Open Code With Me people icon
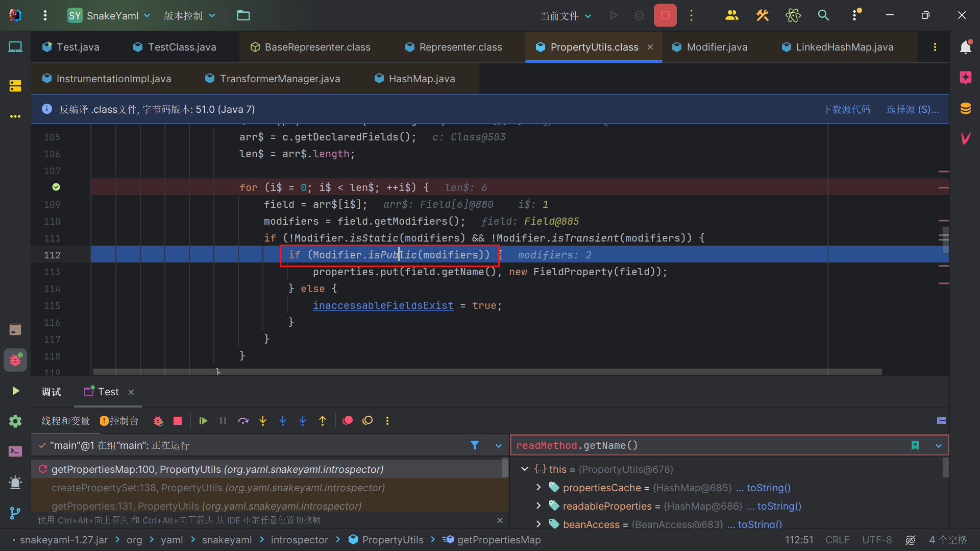The width and height of the screenshot is (980, 551). (x=731, y=15)
